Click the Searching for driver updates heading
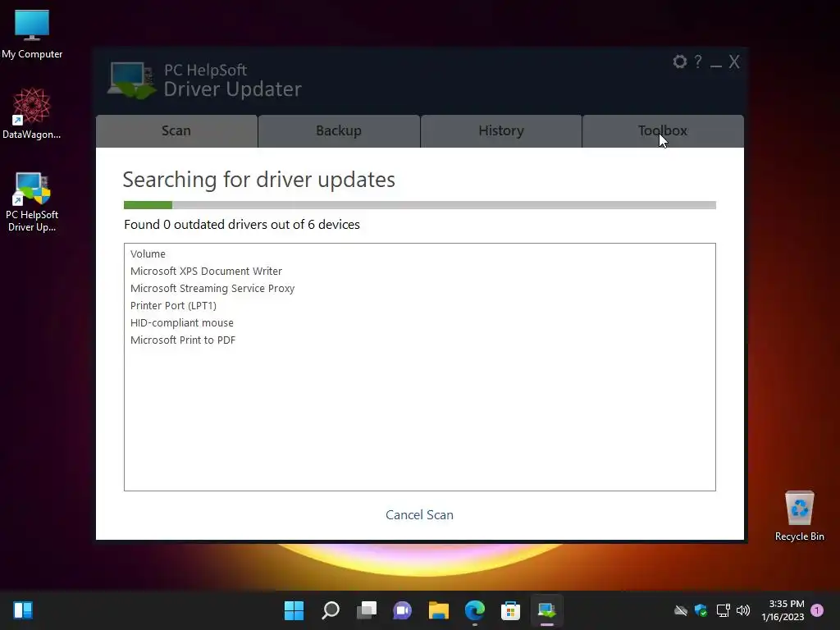Viewport: 840px width, 630px height. [x=258, y=180]
